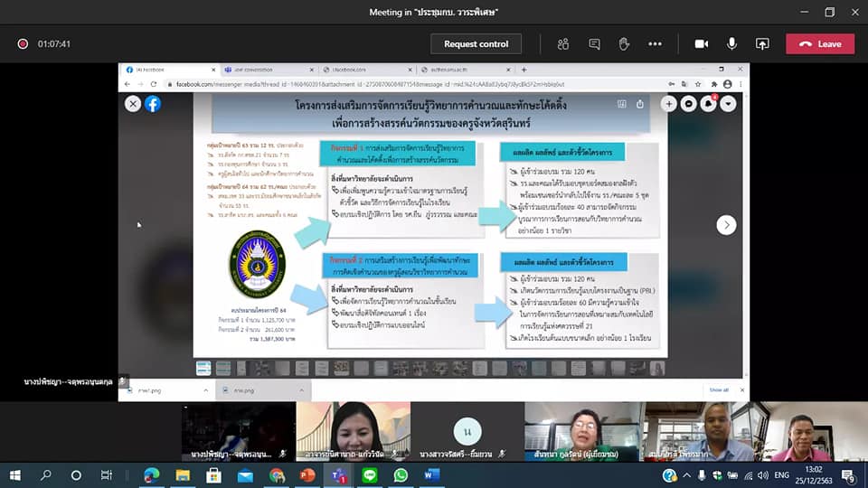Close the Facebook photo viewer
Image resolution: width=868 pixels, height=488 pixels.
point(133,104)
